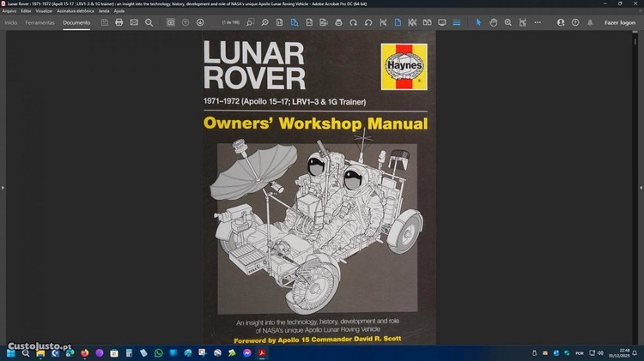The width and height of the screenshot is (644, 361).
Task: Open the magnifier search tool
Action: point(149,22)
